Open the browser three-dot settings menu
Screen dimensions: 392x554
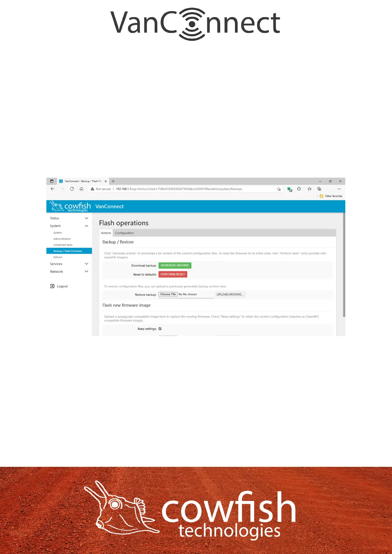[x=339, y=189]
